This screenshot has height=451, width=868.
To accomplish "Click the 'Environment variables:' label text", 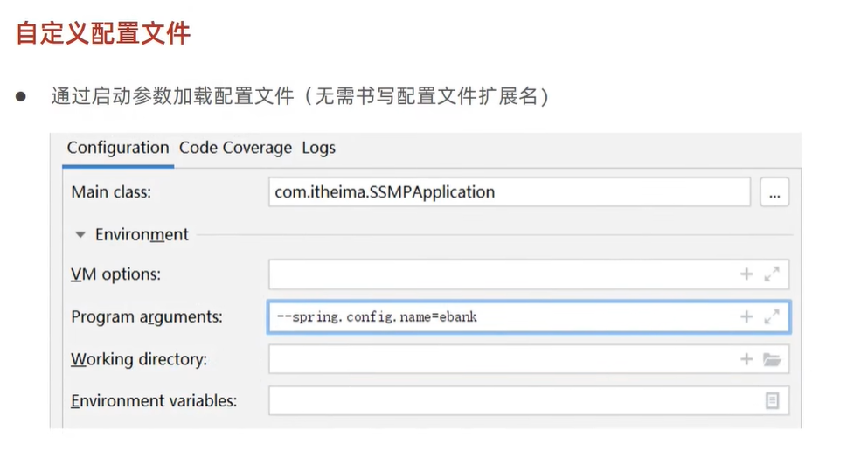I will tap(154, 401).
